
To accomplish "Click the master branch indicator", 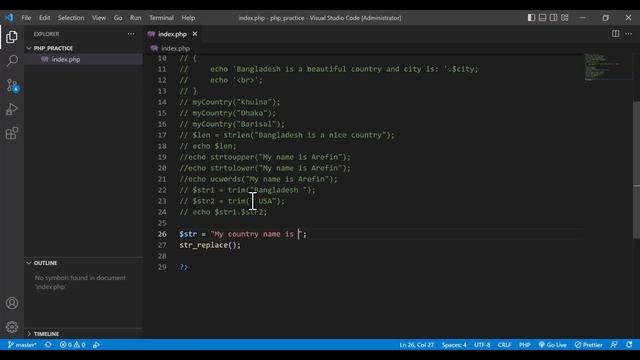I will click(x=22, y=345).
